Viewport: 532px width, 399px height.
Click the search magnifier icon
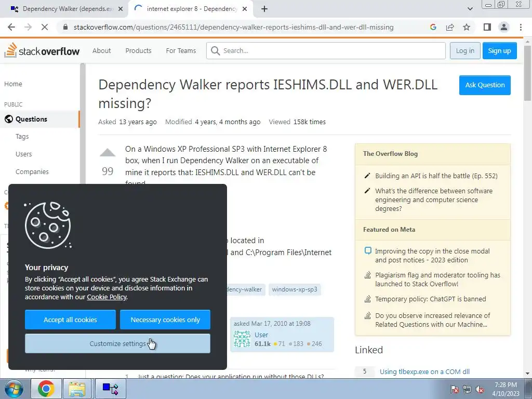point(215,50)
